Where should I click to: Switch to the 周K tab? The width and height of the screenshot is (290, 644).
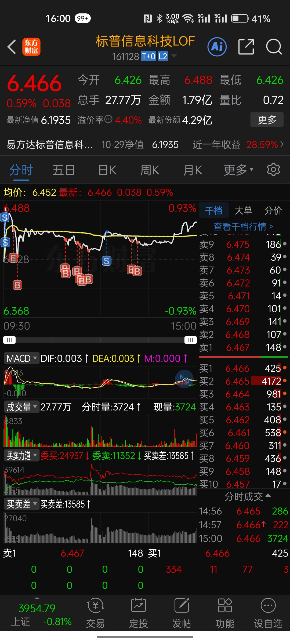(150, 170)
